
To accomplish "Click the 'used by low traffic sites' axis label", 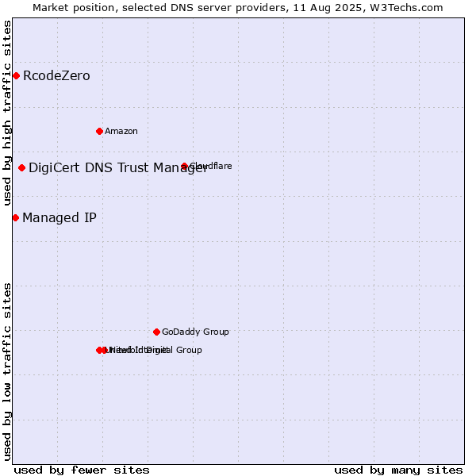I will pos(7,372).
